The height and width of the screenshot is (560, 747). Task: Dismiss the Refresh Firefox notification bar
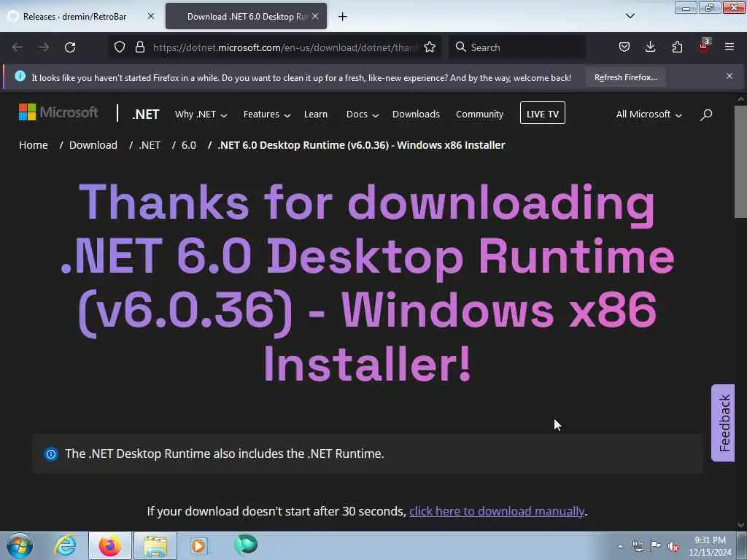[x=729, y=76]
